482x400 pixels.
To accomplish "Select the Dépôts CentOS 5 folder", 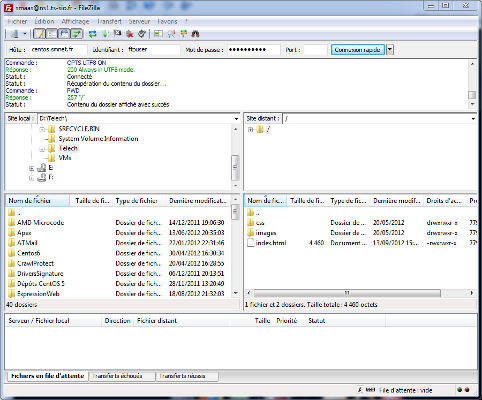I will (41, 284).
